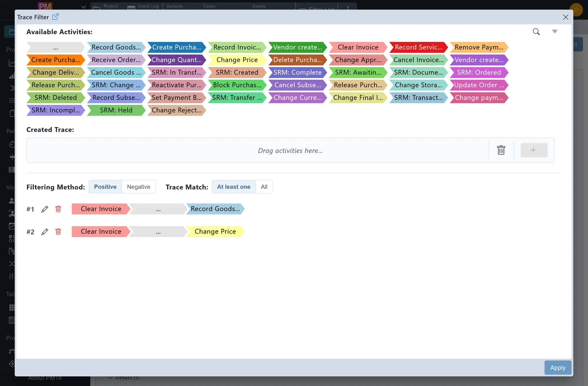Select the Delete Purcha... activity

298,60
